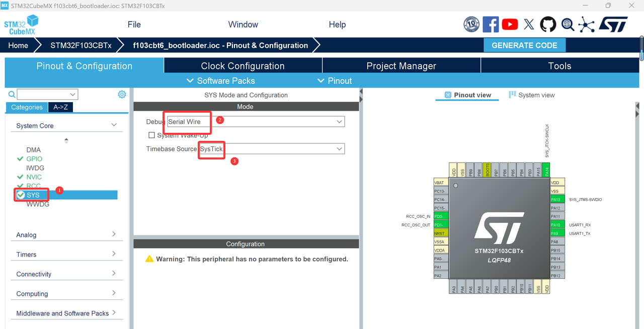
Task: Switch to System view
Action: click(x=532, y=95)
